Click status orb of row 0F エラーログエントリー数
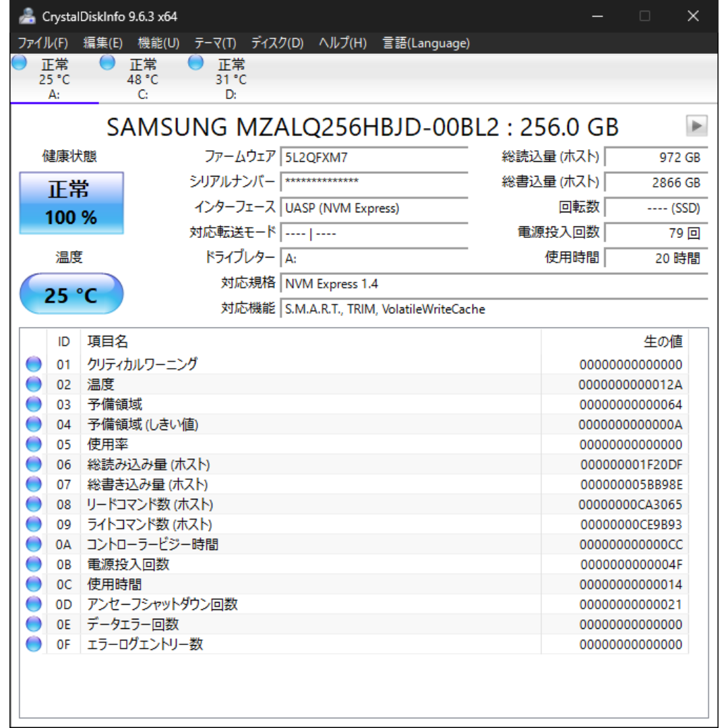The width and height of the screenshot is (728, 728). (34, 644)
